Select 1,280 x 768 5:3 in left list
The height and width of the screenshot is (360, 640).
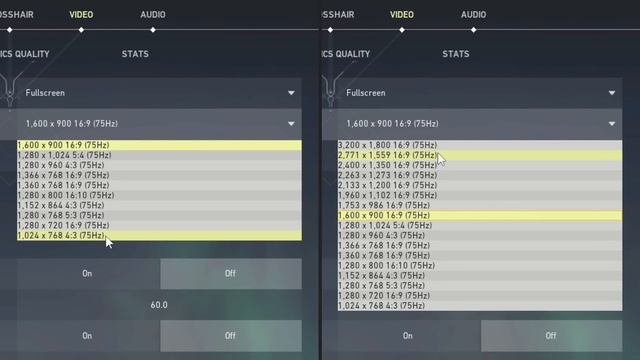[x=159, y=215]
